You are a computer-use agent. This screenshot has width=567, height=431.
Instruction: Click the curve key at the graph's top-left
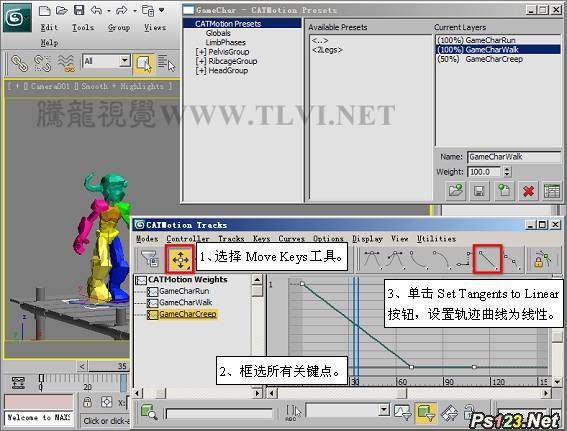(x=302, y=284)
